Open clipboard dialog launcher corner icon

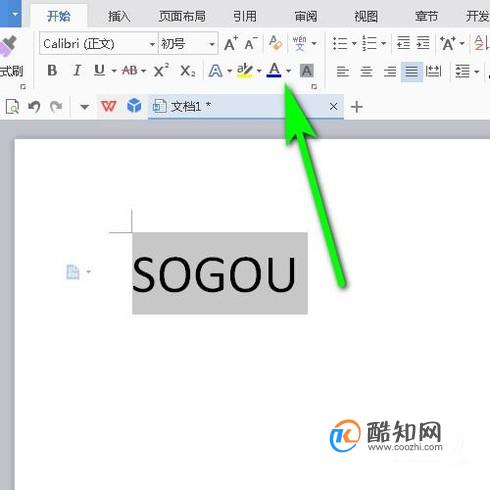click(x=23, y=87)
